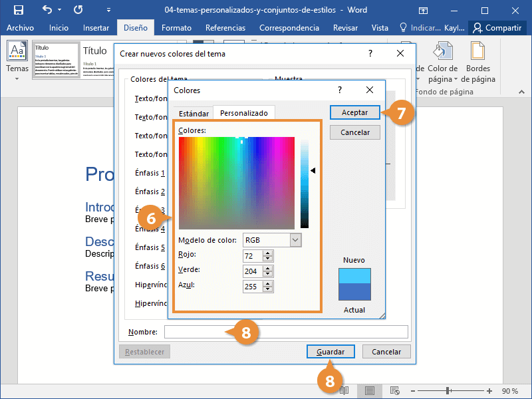Open the Temas themes gallery

(x=17, y=61)
